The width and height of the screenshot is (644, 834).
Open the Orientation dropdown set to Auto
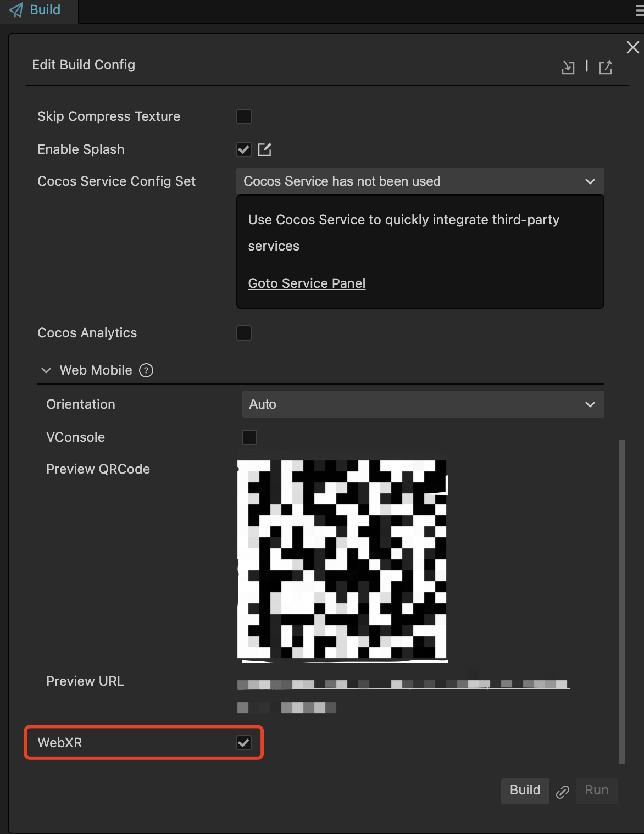click(423, 404)
